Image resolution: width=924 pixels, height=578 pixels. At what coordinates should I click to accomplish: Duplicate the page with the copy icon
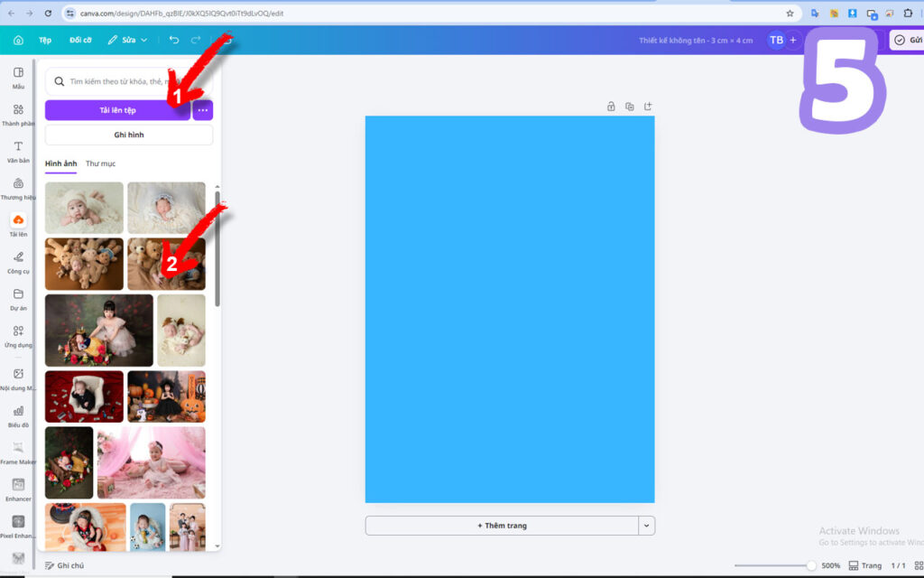pos(629,107)
